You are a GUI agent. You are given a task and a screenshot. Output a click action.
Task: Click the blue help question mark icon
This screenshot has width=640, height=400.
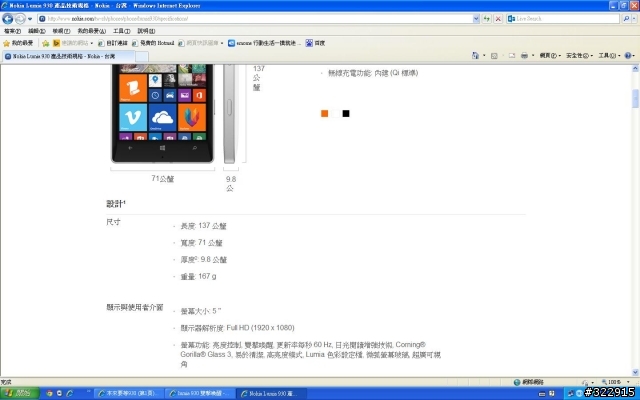pos(628,56)
